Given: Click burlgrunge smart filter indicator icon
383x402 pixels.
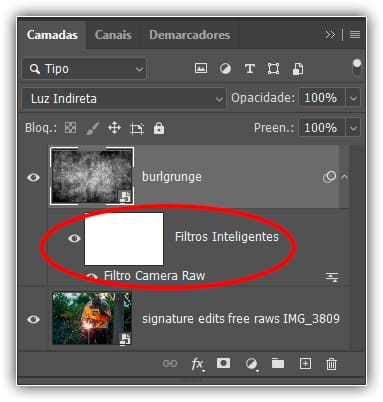Looking at the screenshot, I should [x=329, y=177].
